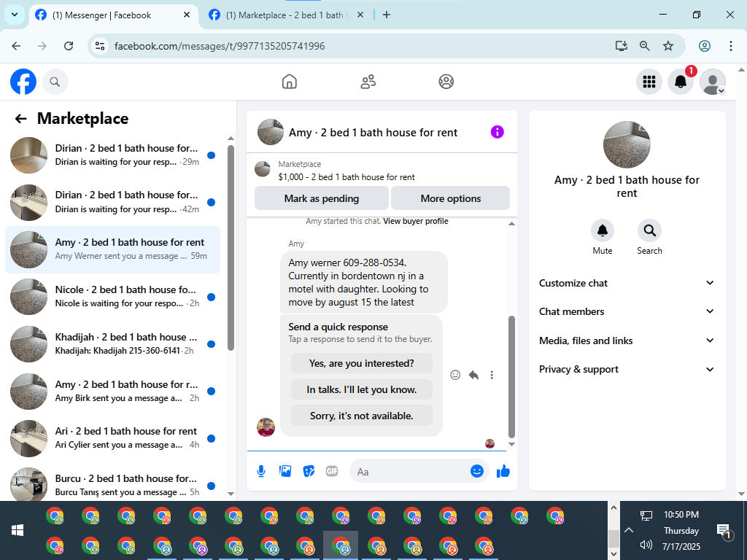
Task: Click the Mark as pending button
Action: pos(322,198)
